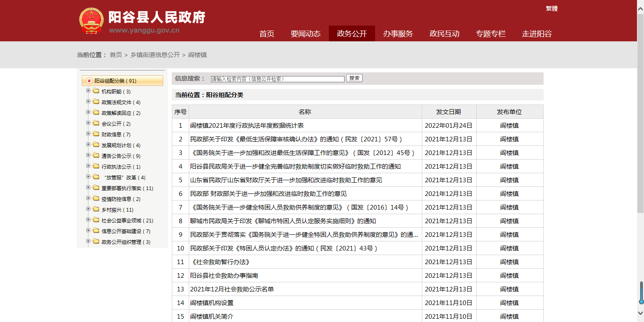Screen dimensions: 644x322
Task: Select tree item 疫情防控信息 ( 2 )
Action: coord(121,199)
